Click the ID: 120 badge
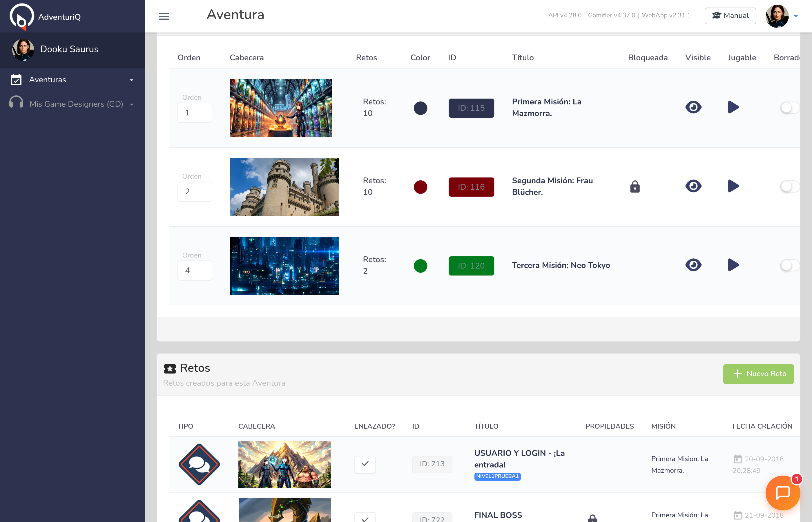The height and width of the screenshot is (522, 812). (472, 266)
